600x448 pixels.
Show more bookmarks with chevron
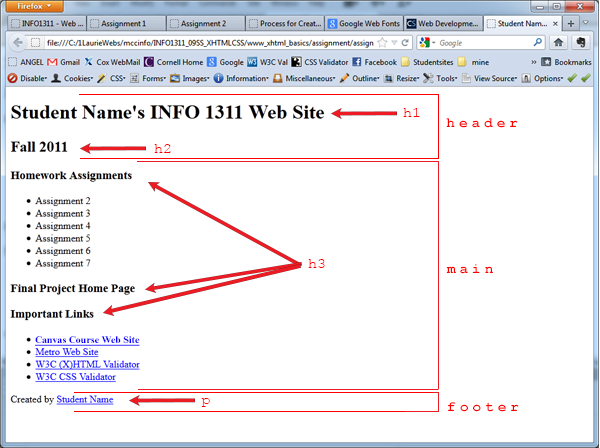(533, 62)
